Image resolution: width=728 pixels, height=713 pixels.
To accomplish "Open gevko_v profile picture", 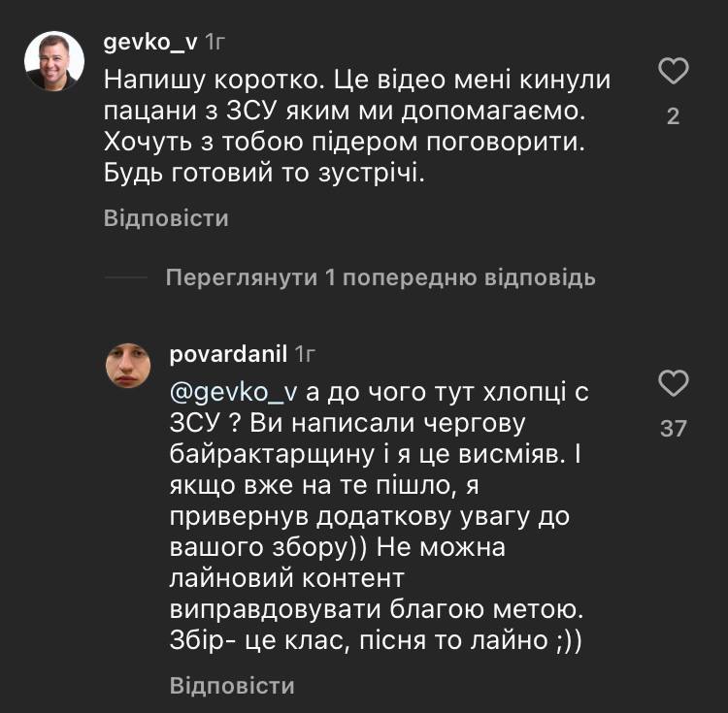I will tap(52, 61).
